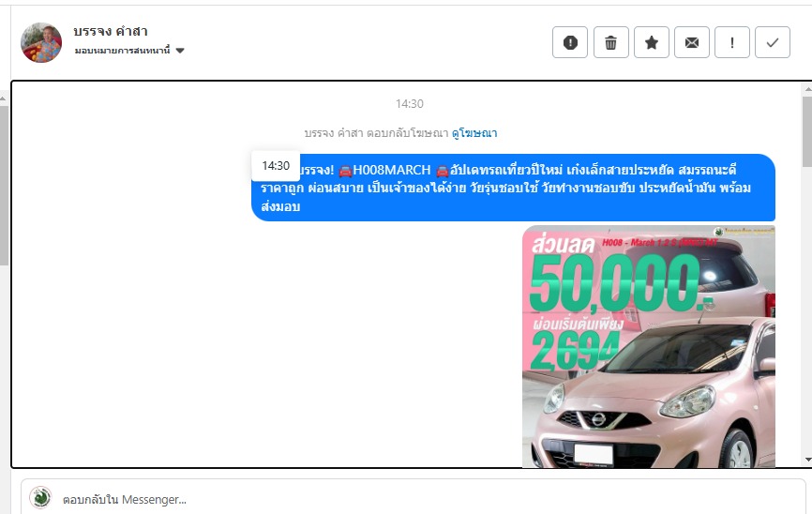Select the blue H008MARCH message bubble
The width and height of the screenshot is (812, 514).
pos(513,188)
